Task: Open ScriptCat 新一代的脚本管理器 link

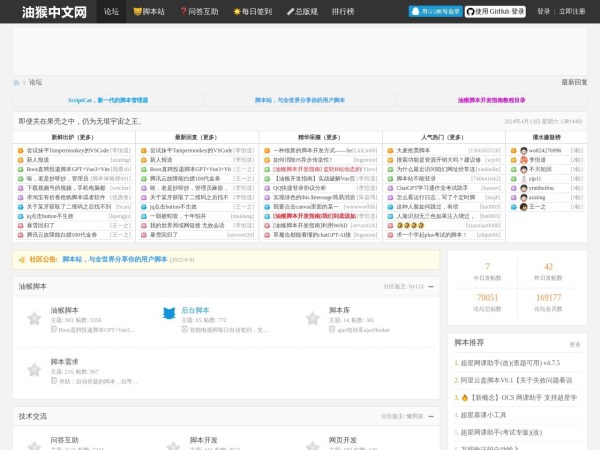Action: [108, 100]
